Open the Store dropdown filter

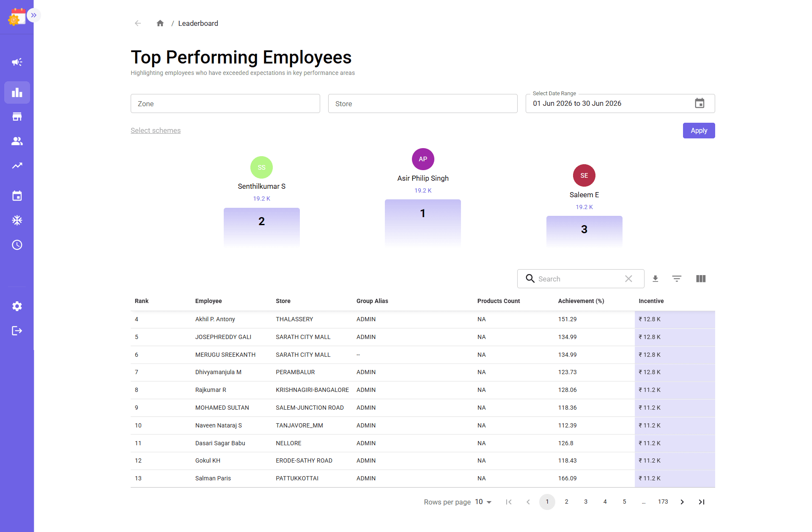tap(423, 104)
